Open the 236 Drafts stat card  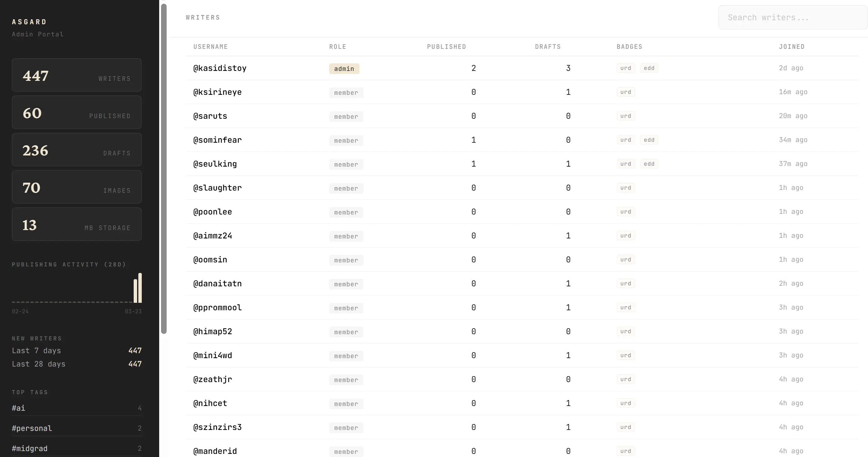(x=76, y=149)
